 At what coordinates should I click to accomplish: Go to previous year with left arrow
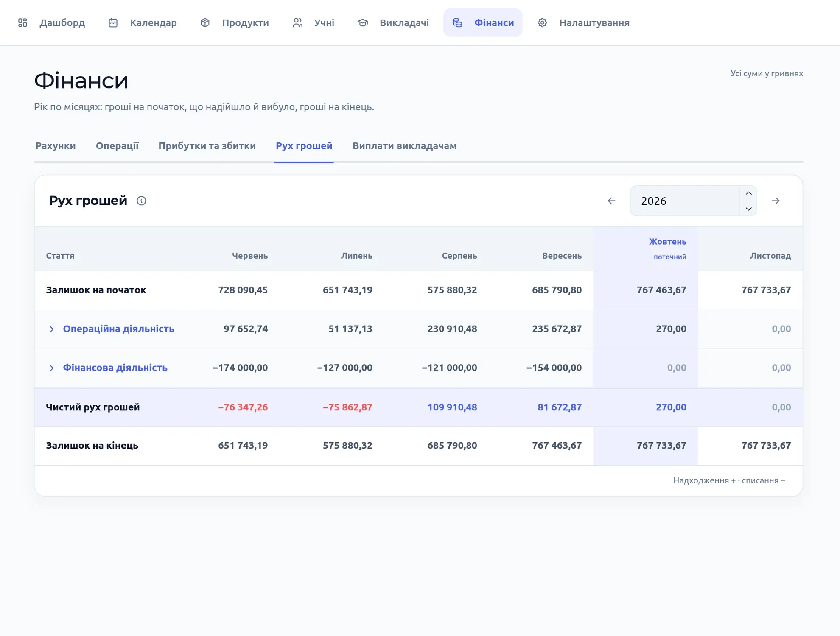tap(611, 201)
